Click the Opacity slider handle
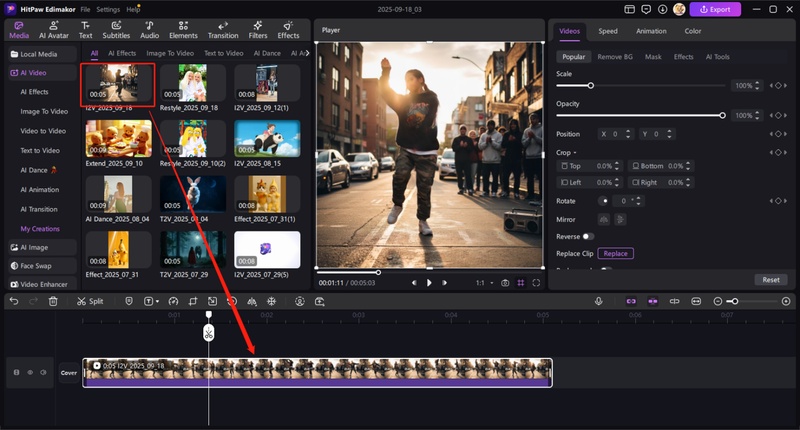The width and height of the screenshot is (800, 430). (x=722, y=116)
